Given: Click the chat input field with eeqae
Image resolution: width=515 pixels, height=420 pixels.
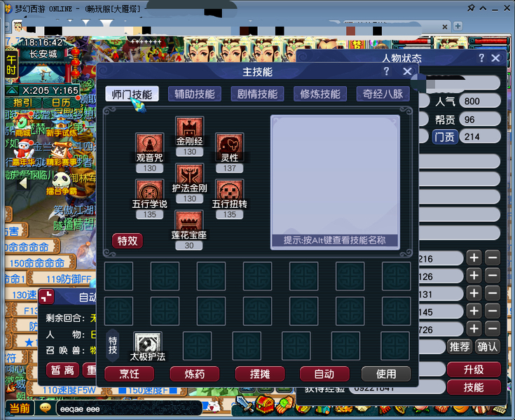Looking at the screenshot, I should (x=129, y=409).
